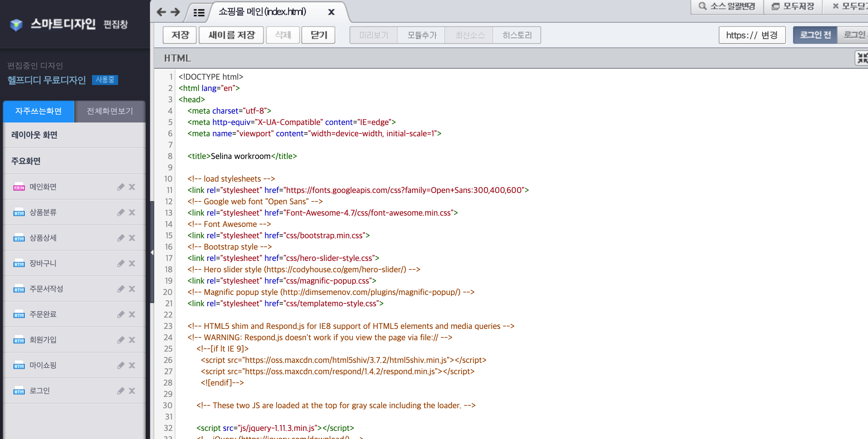Toggle the 로그인 전 state button
Image resolution: width=868 pixels, height=439 pixels.
(815, 35)
